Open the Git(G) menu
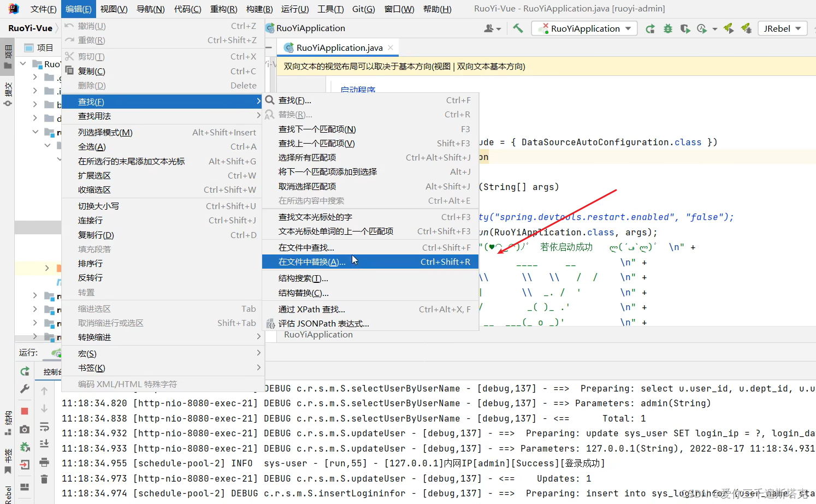The height and width of the screenshot is (504, 816). (363, 9)
